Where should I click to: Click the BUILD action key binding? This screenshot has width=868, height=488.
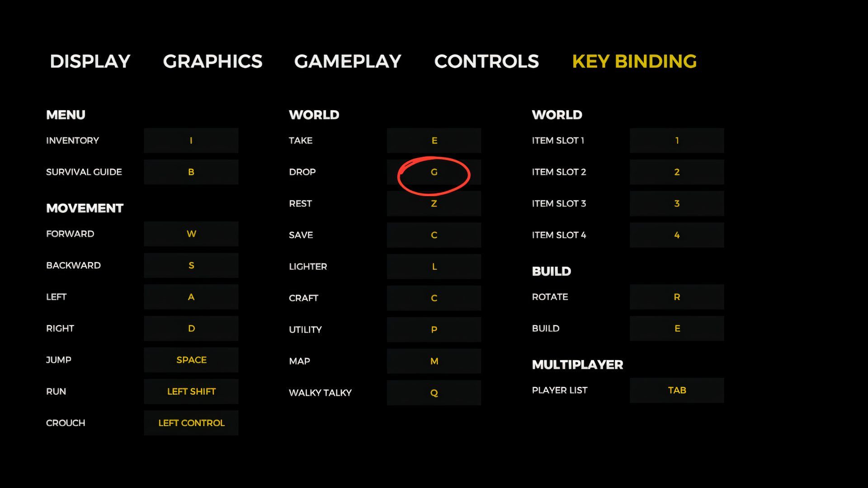point(677,328)
